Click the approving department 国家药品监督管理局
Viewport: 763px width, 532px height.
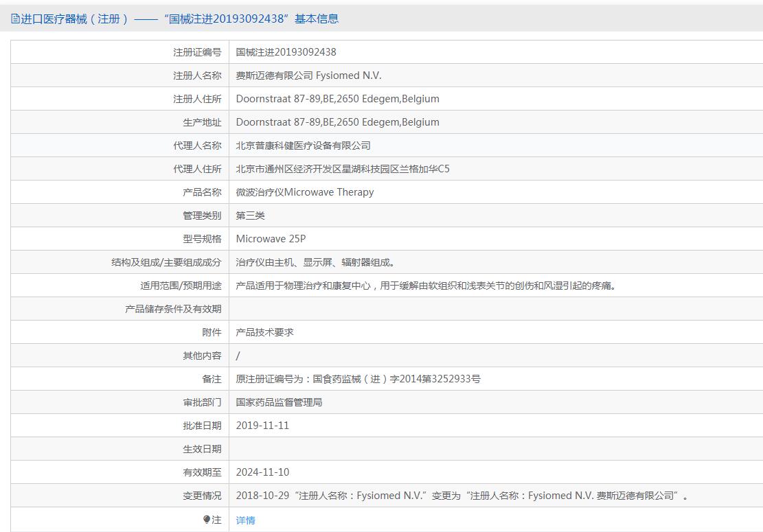point(279,402)
